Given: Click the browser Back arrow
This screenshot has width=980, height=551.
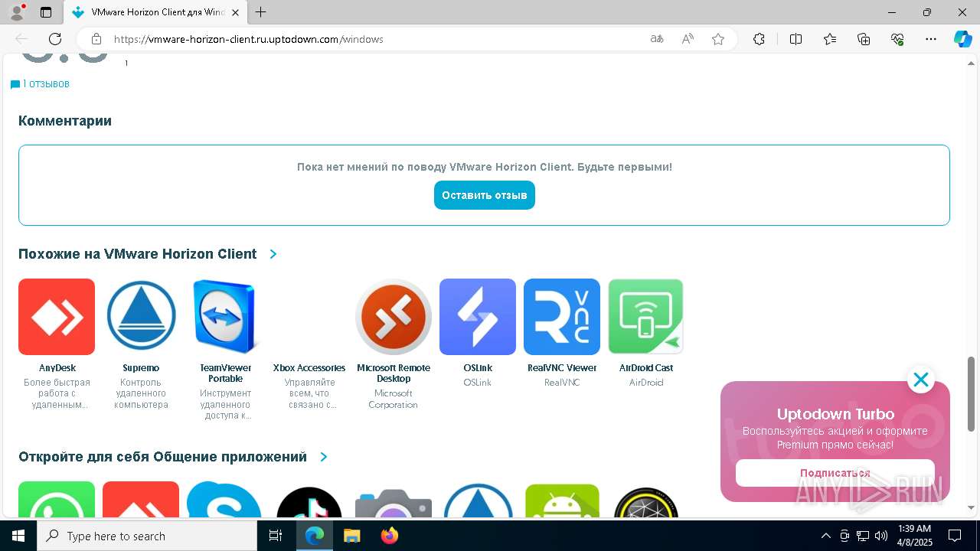Looking at the screenshot, I should (x=21, y=39).
